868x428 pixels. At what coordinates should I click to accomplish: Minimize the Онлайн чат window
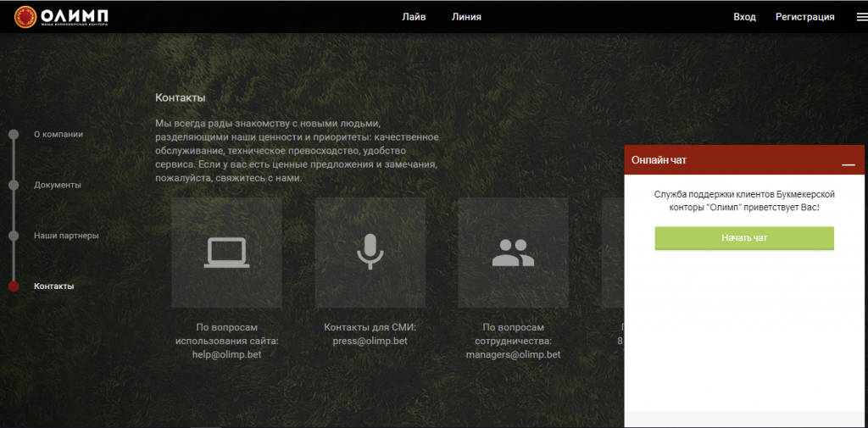pyautogui.click(x=848, y=164)
